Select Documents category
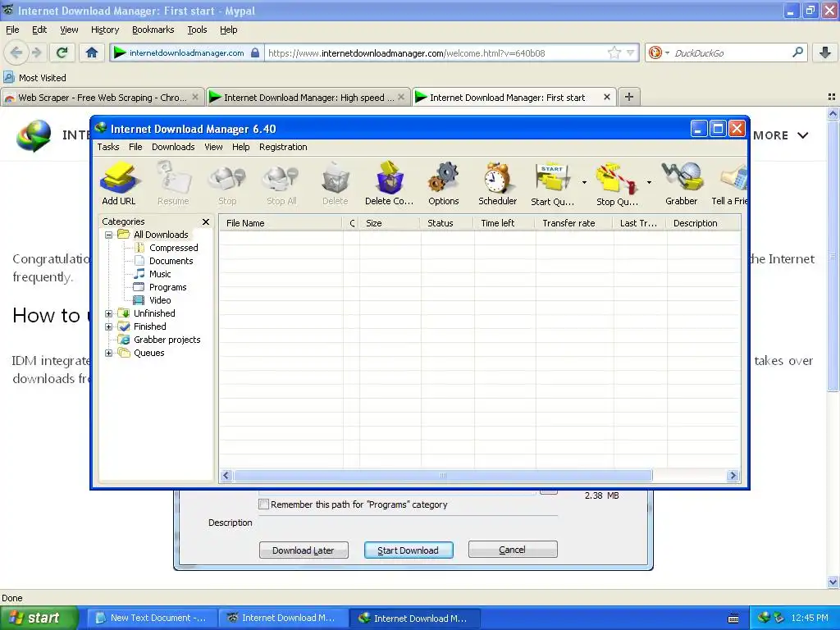The width and height of the screenshot is (840, 630). pos(171,261)
